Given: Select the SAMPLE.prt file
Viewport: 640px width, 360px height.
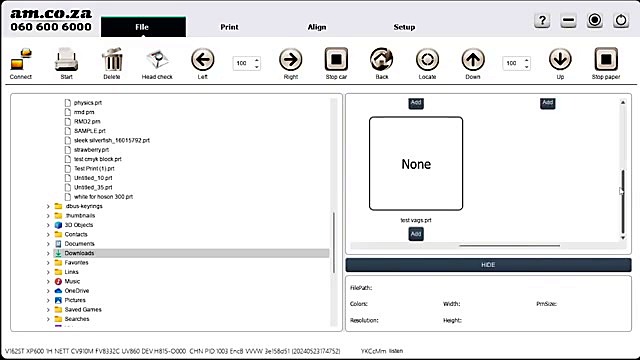Looking at the screenshot, I should click(x=89, y=131).
